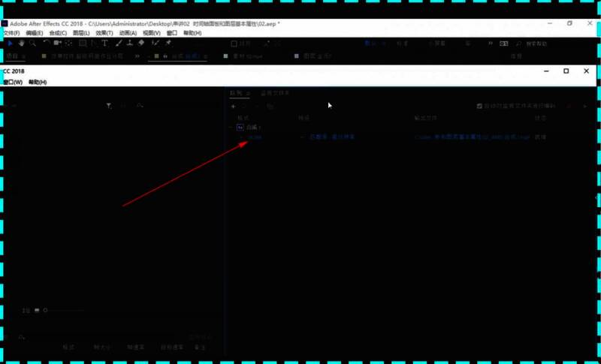Open the 效果(T) menu
The height and width of the screenshot is (364, 601).
(x=104, y=33)
